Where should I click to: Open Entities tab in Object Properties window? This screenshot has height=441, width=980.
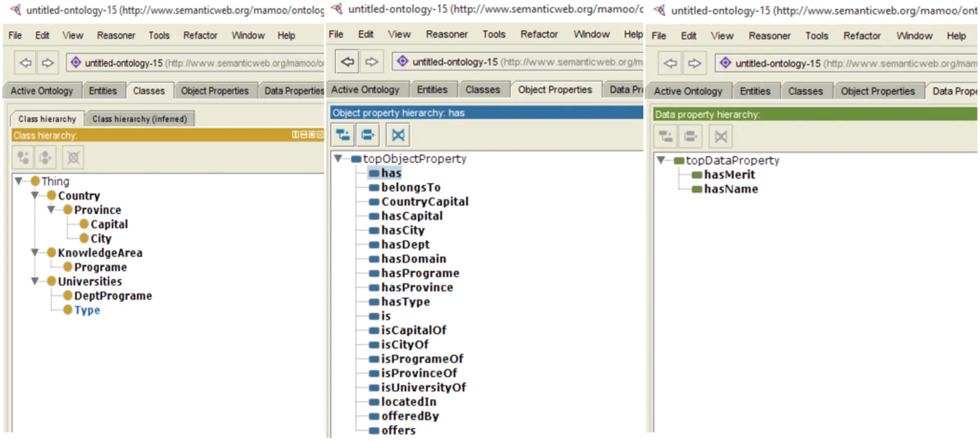(x=432, y=90)
